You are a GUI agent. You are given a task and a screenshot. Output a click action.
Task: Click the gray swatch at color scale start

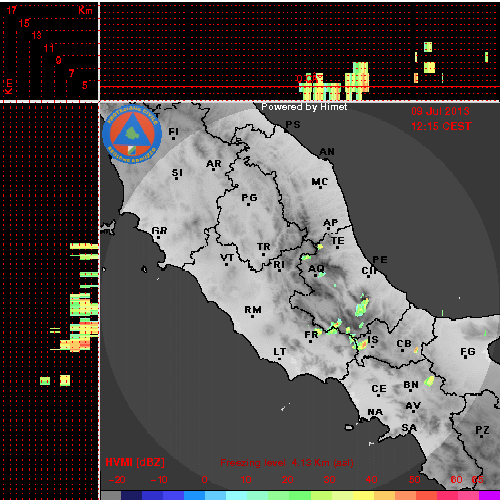pos(111,495)
